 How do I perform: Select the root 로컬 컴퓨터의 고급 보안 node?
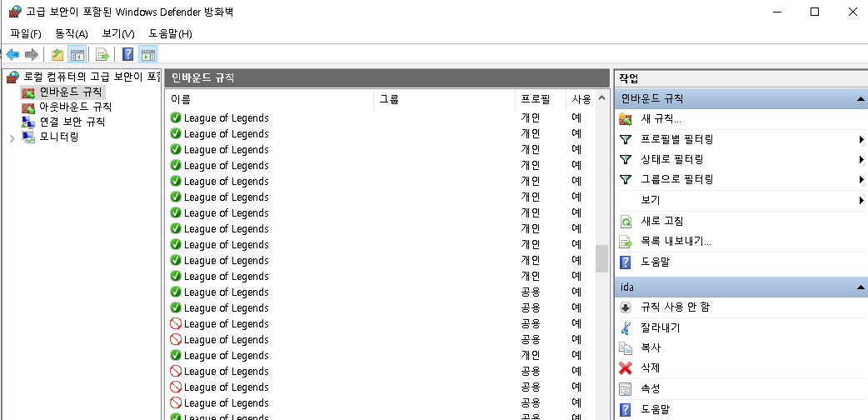coord(83,76)
